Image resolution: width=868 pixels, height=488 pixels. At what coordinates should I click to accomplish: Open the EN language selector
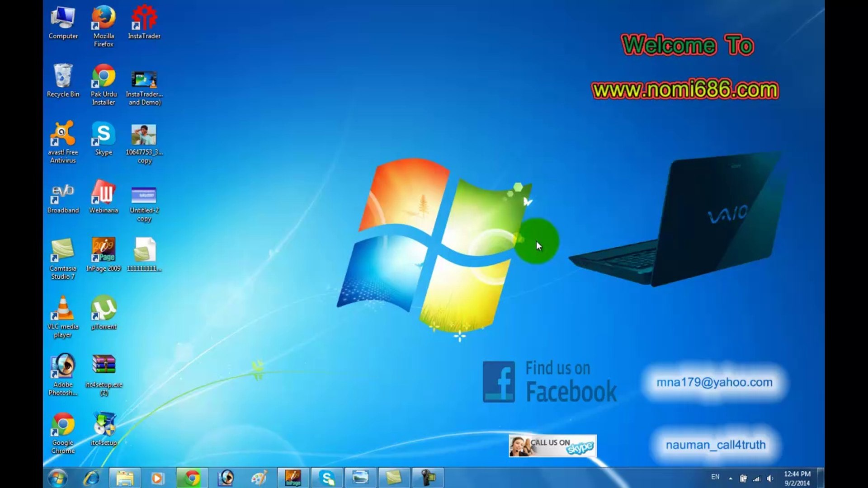pos(715,477)
